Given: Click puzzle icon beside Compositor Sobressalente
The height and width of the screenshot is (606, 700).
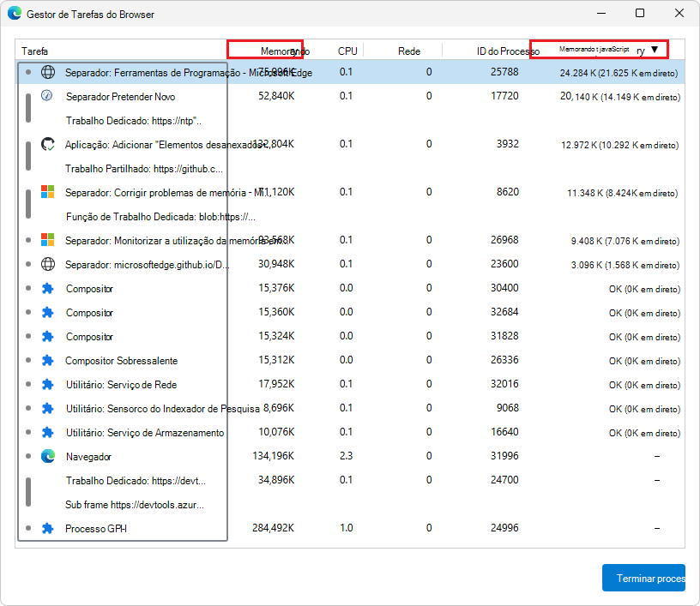Looking at the screenshot, I should tap(48, 361).
